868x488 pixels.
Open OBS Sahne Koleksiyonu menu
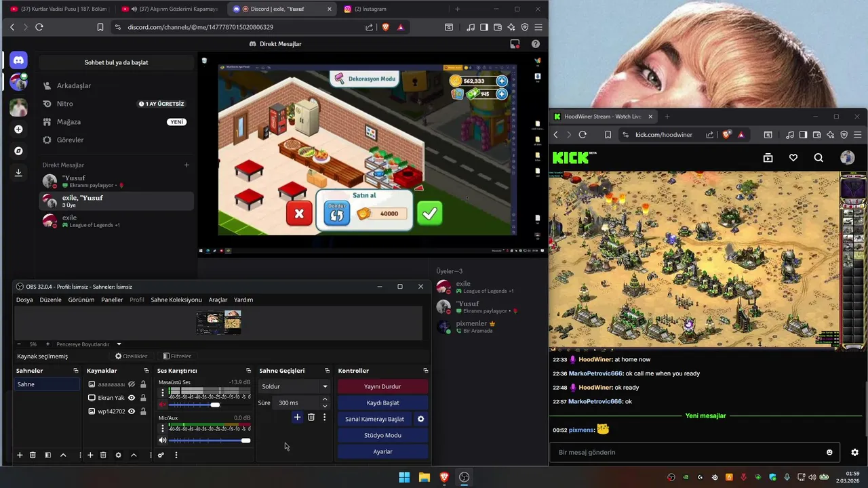[x=176, y=300]
